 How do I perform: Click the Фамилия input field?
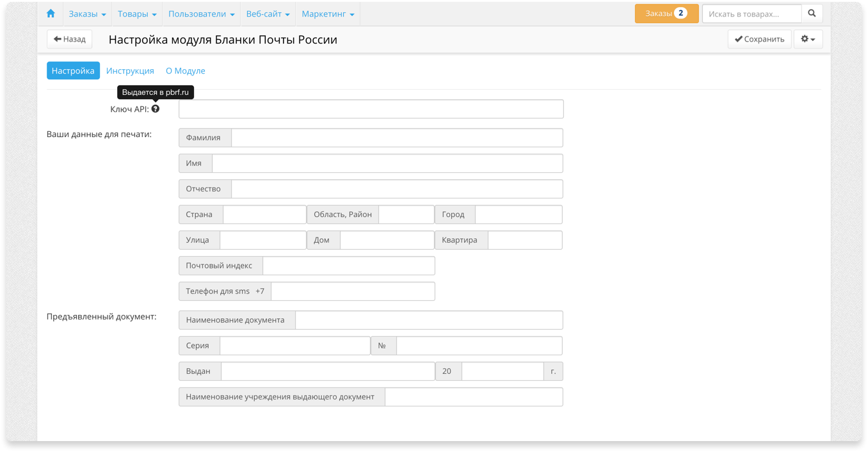point(397,138)
